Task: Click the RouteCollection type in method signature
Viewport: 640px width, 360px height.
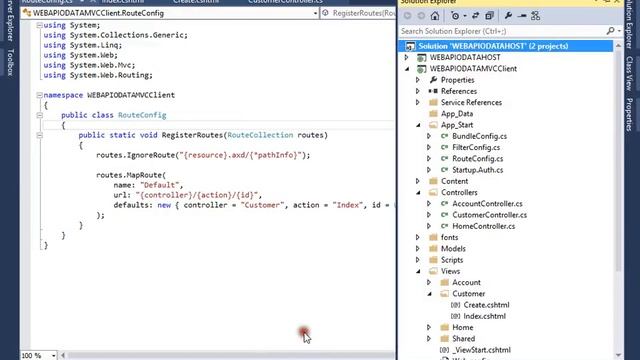Action: point(260,135)
